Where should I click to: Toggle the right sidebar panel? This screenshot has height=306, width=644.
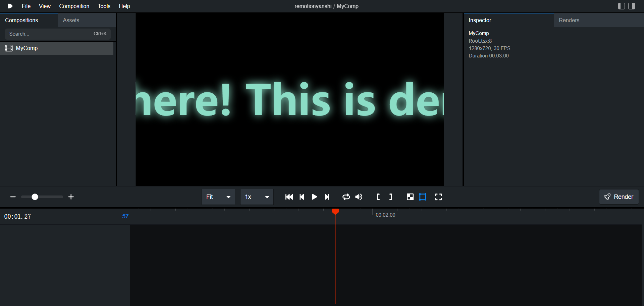[632, 6]
